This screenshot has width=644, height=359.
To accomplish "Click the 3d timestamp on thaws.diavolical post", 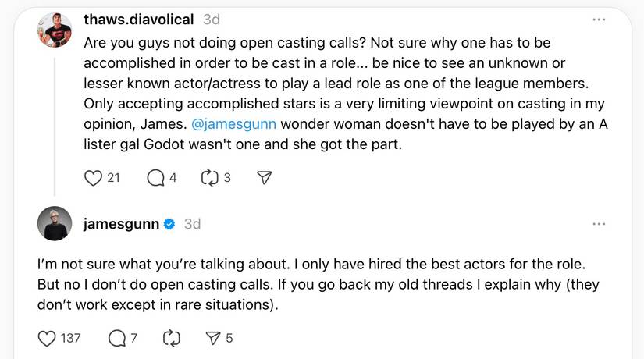I will [211, 20].
